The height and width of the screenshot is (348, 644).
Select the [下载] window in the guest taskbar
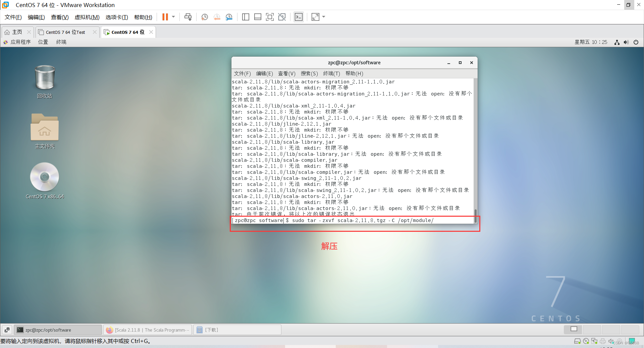(x=237, y=330)
